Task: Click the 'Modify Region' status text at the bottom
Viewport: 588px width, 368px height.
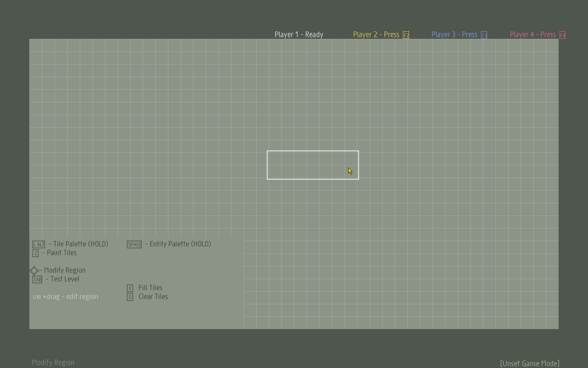Action: [53, 363]
